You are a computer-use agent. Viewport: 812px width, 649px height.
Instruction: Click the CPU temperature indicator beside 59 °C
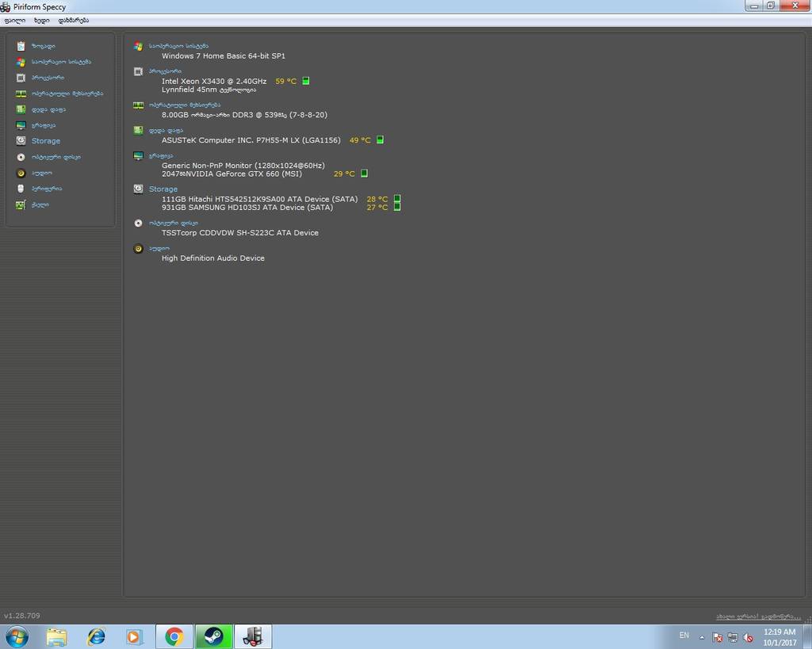click(x=306, y=81)
